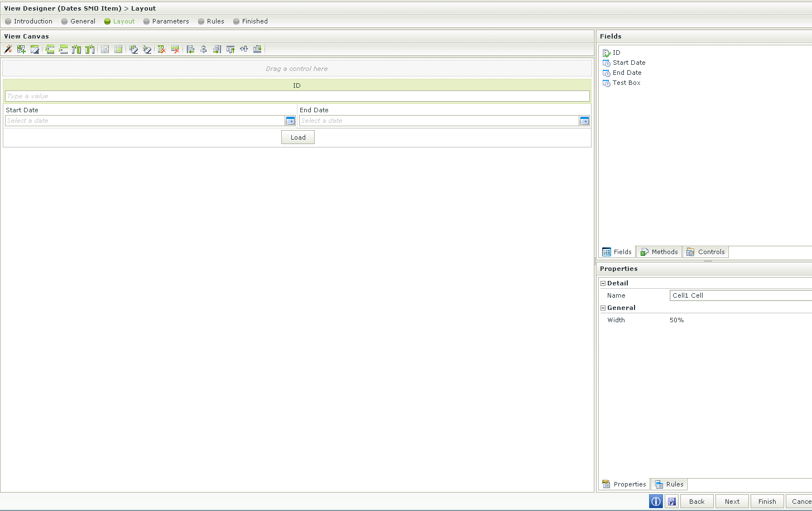Viewport: 812px width, 511px height.
Task: Go to the General wizard step
Action: tap(78, 21)
